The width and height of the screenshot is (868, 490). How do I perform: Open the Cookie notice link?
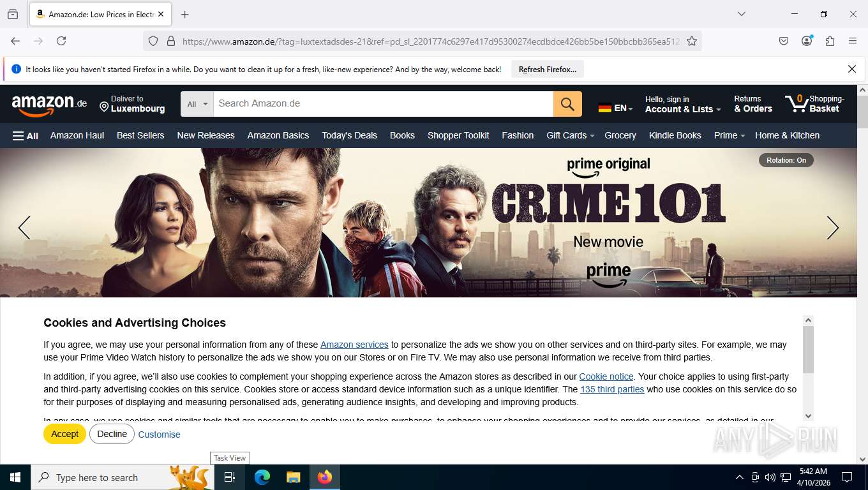pos(606,376)
